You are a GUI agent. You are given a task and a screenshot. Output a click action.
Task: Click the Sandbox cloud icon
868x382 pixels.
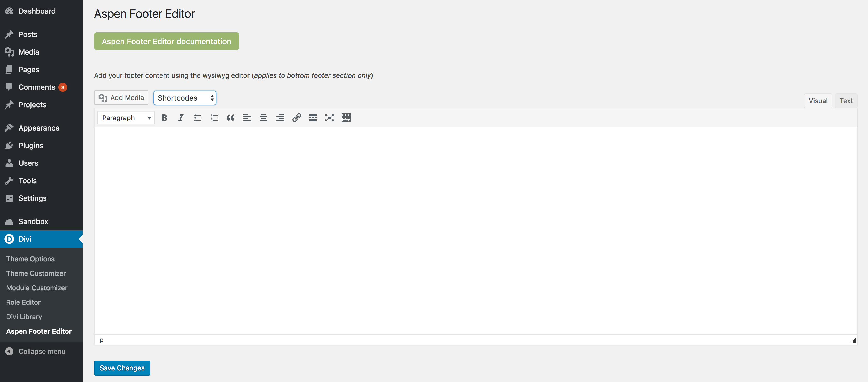click(10, 222)
